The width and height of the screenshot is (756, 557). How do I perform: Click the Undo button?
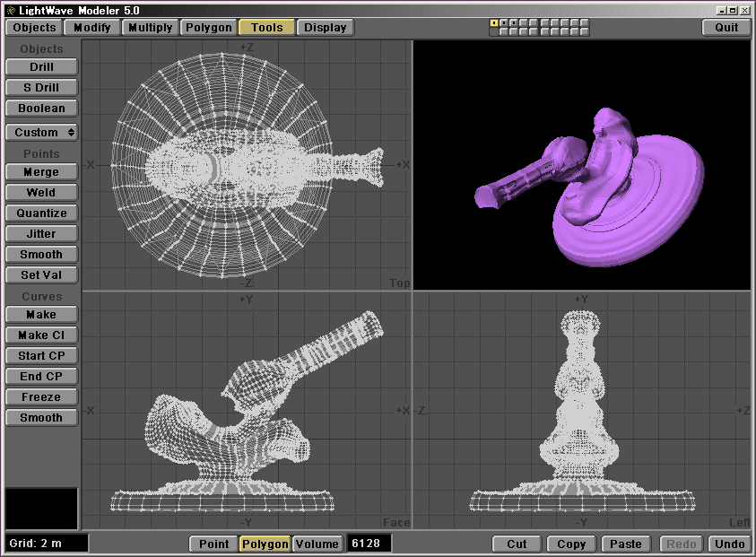[x=730, y=544]
